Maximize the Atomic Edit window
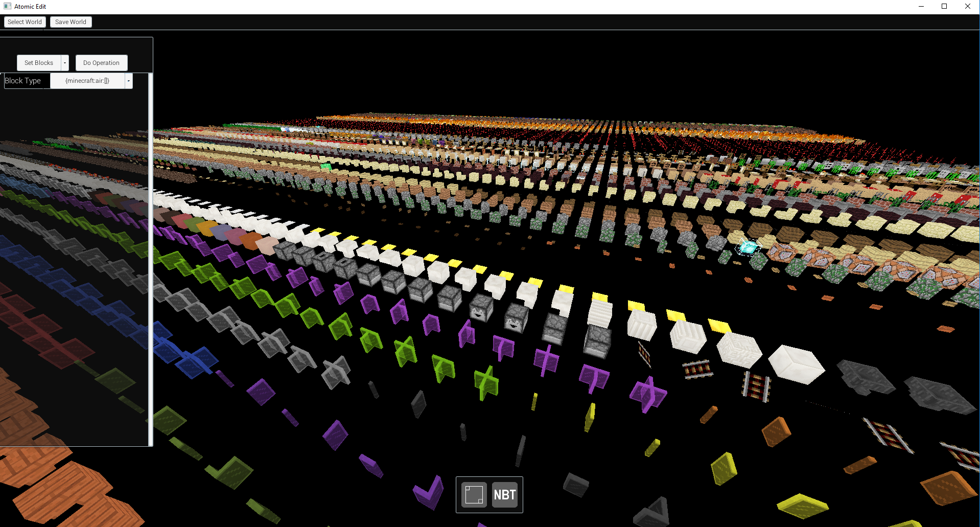The height and width of the screenshot is (527, 980). click(944, 6)
